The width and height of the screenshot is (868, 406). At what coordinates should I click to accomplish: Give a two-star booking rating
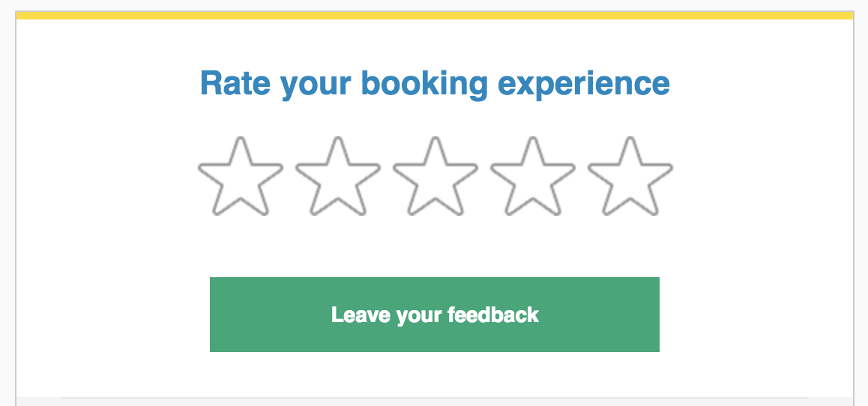pyautogui.click(x=338, y=177)
